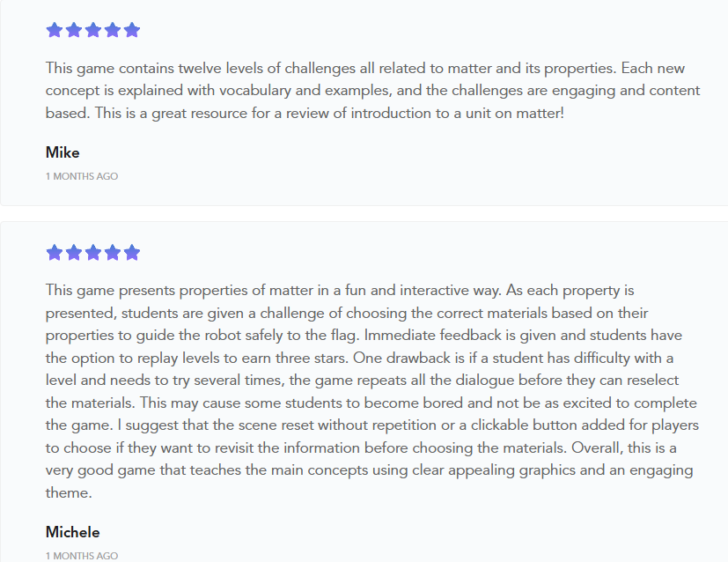Click the fourth star in Mike's rating
This screenshot has width=728, height=562.
112,30
